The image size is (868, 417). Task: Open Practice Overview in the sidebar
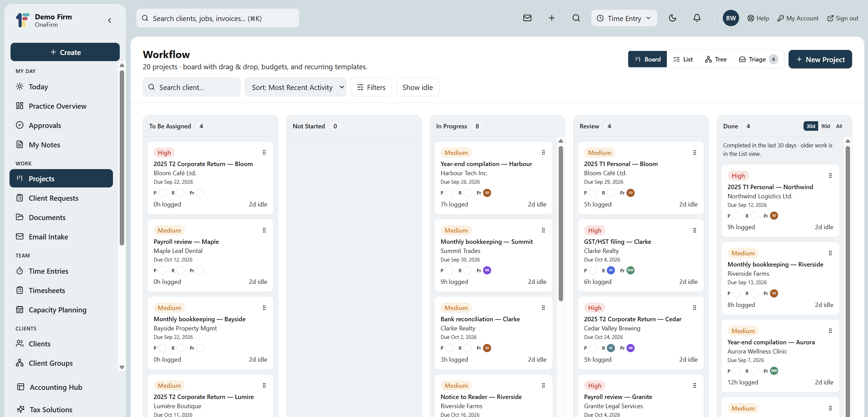point(61,106)
